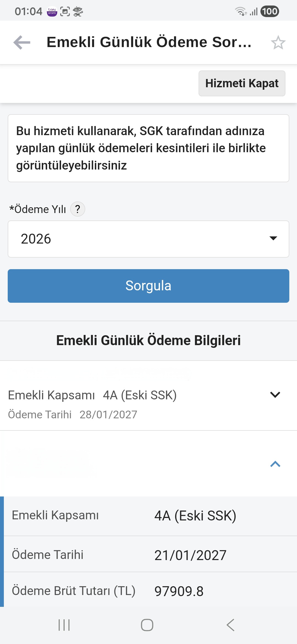Tap the back arrow in header
Image resolution: width=297 pixels, height=644 pixels.
point(22,43)
